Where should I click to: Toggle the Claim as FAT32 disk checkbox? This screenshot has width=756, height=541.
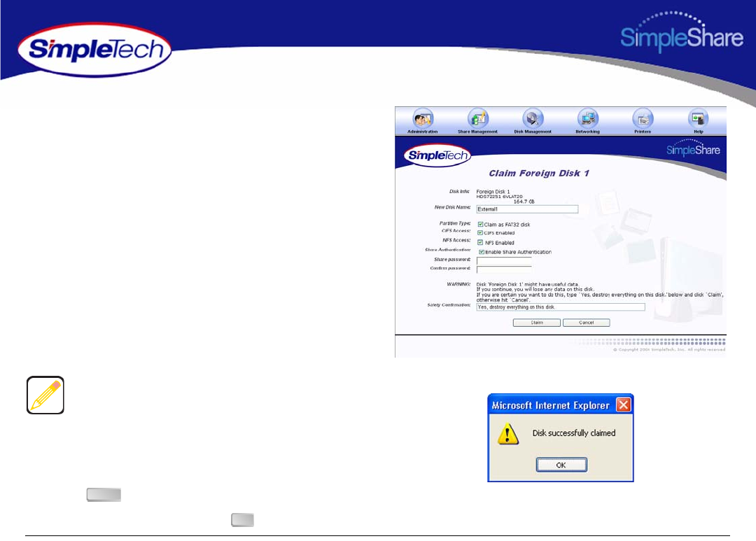click(480, 224)
